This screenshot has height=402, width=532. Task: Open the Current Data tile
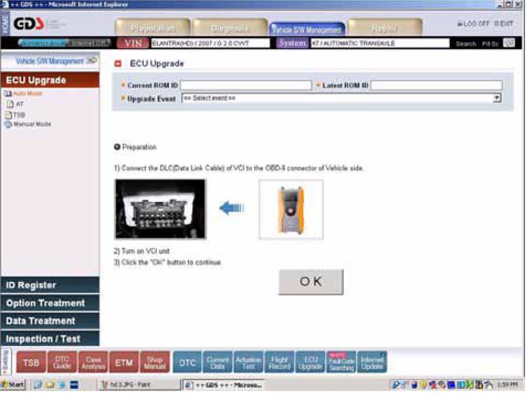(x=218, y=362)
